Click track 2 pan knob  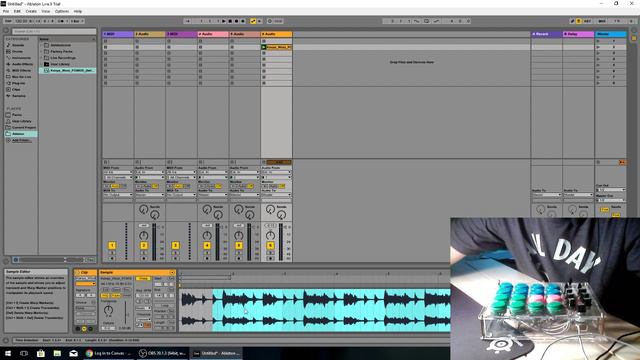point(144,236)
